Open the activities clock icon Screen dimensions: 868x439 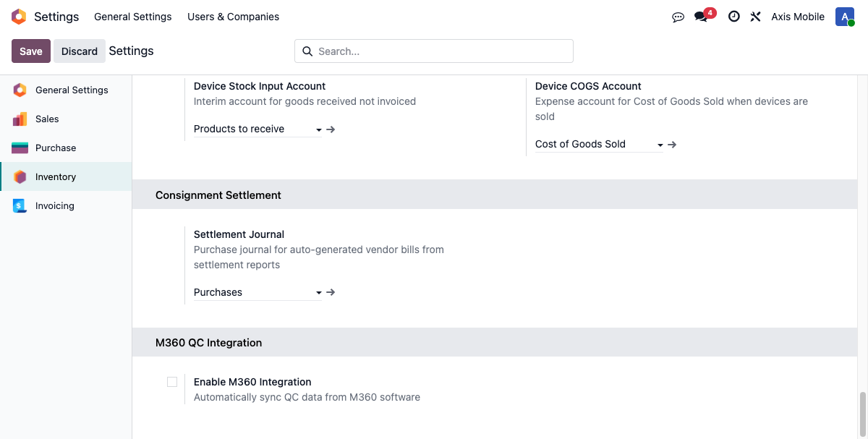(733, 17)
